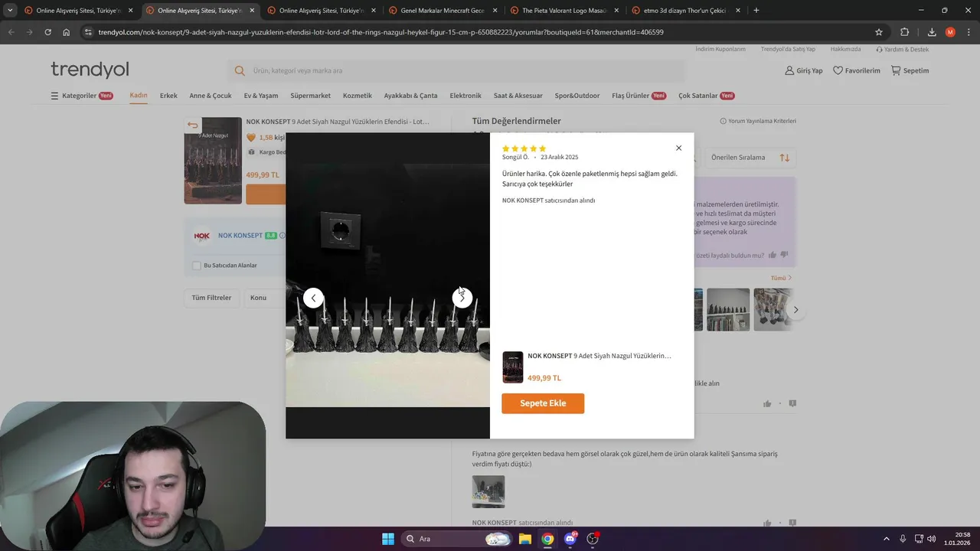Select Ayakkabı & Çanta category
This screenshot has width=980, height=551.
click(411, 96)
